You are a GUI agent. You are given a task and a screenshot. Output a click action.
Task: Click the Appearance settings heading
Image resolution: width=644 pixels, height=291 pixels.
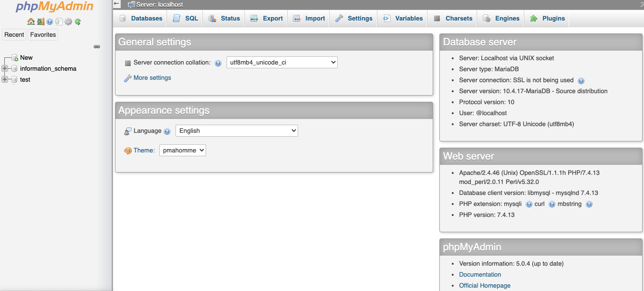click(x=164, y=110)
